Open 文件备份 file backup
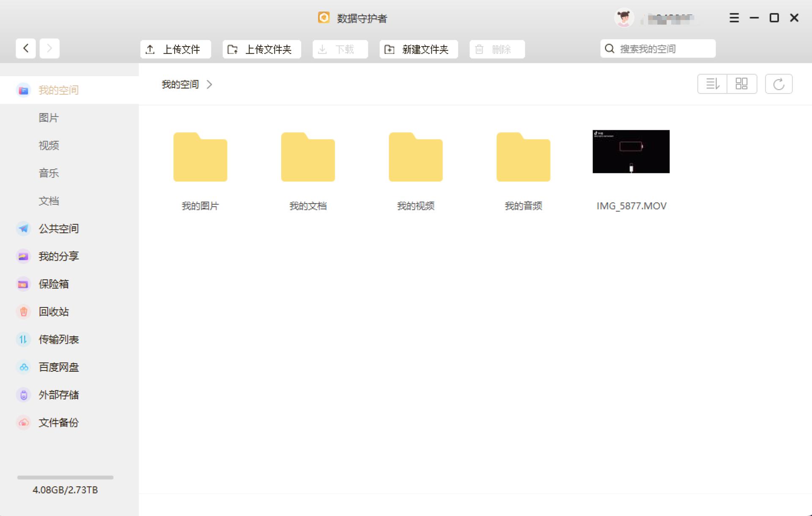812x516 pixels. coord(58,423)
